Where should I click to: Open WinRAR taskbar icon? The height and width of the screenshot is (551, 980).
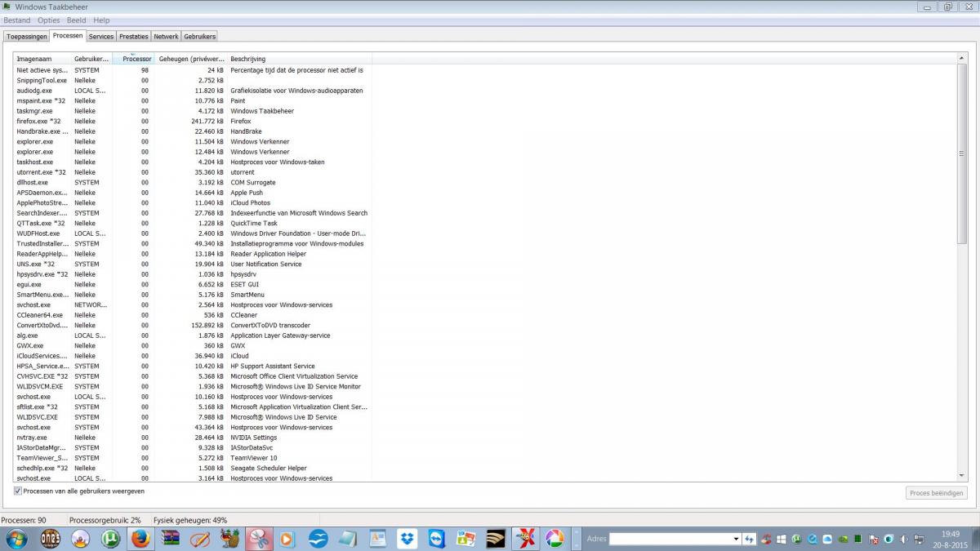[170, 539]
